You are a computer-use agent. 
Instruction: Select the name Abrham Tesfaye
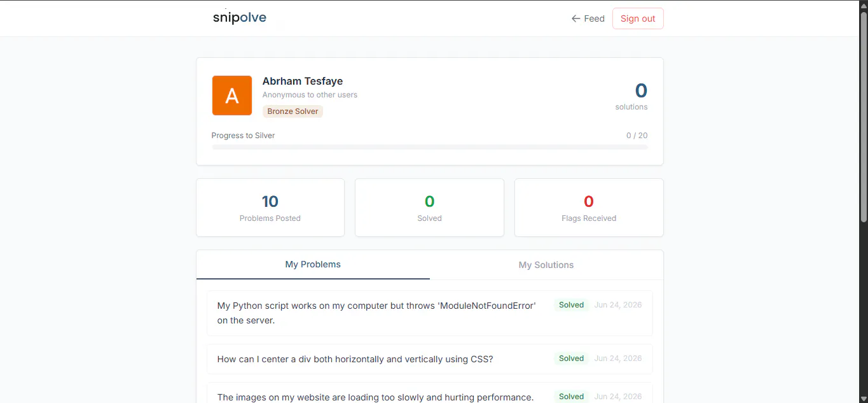(x=303, y=81)
